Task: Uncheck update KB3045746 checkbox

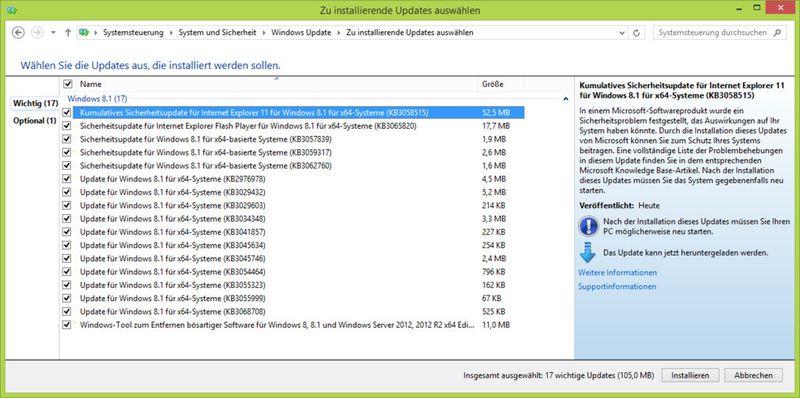Action: [x=67, y=258]
